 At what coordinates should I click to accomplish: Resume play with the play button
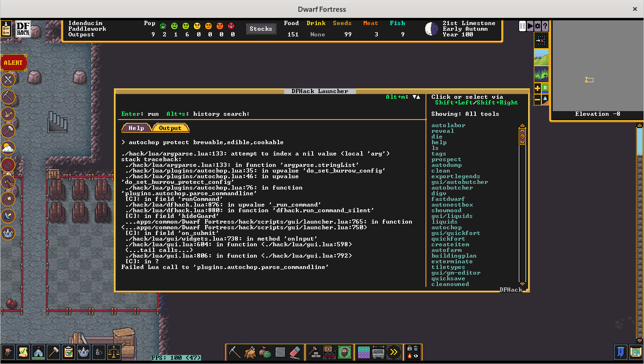530,26
